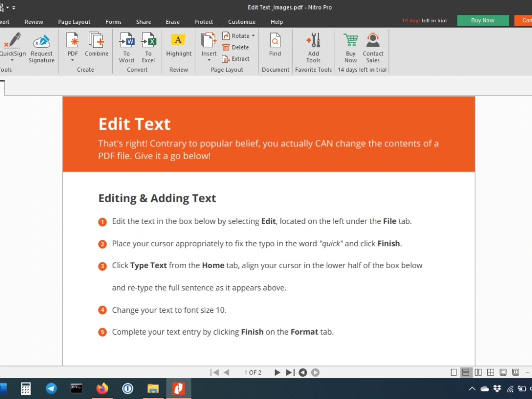Delete pages from document

(x=236, y=47)
